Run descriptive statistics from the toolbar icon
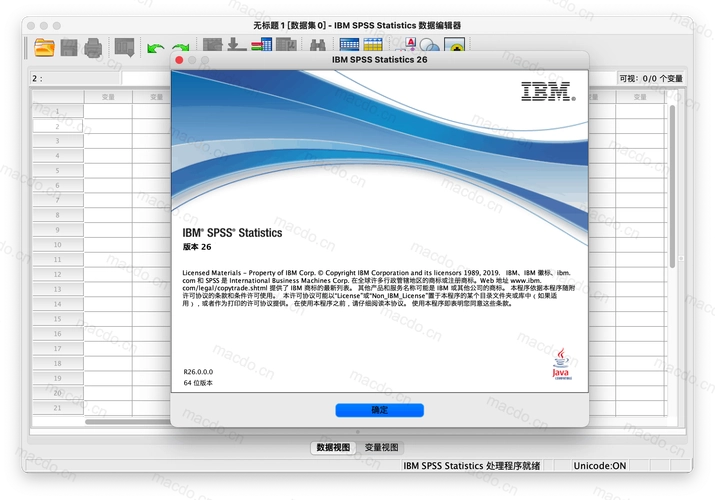The width and height of the screenshot is (715, 500). click(286, 45)
